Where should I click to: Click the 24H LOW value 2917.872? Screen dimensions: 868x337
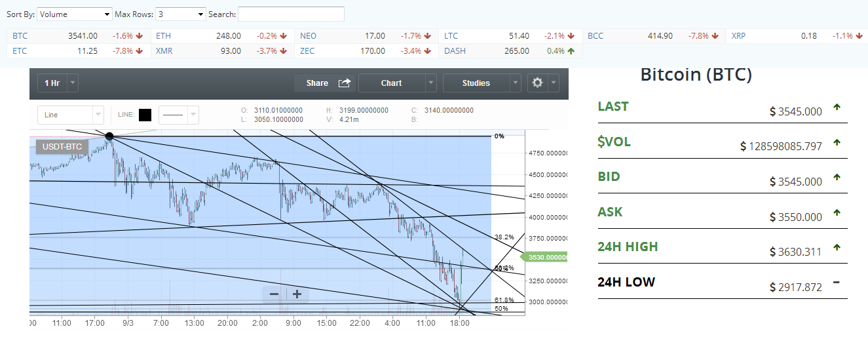[x=800, y=287]
